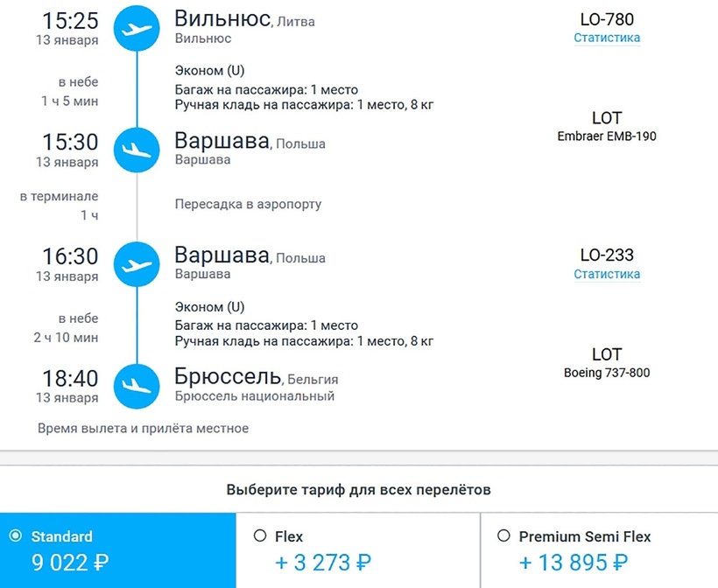Click the Brussels 18:40 arrival plane icon

tap(137, 385)
